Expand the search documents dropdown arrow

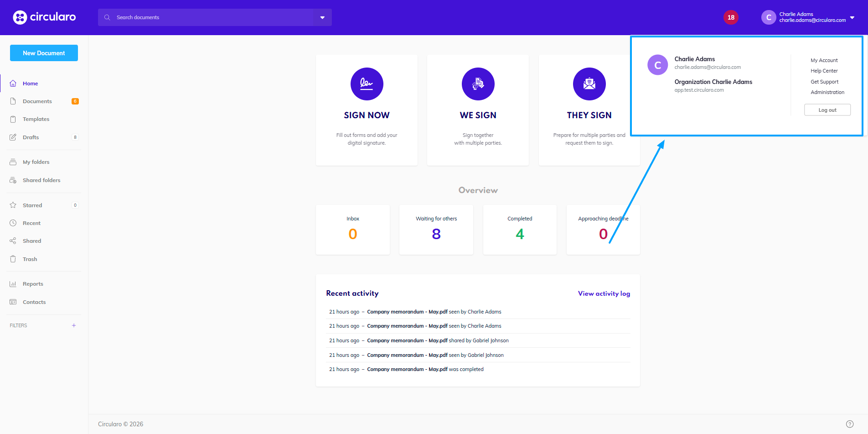pyautogui.click(x=322, y=17)
